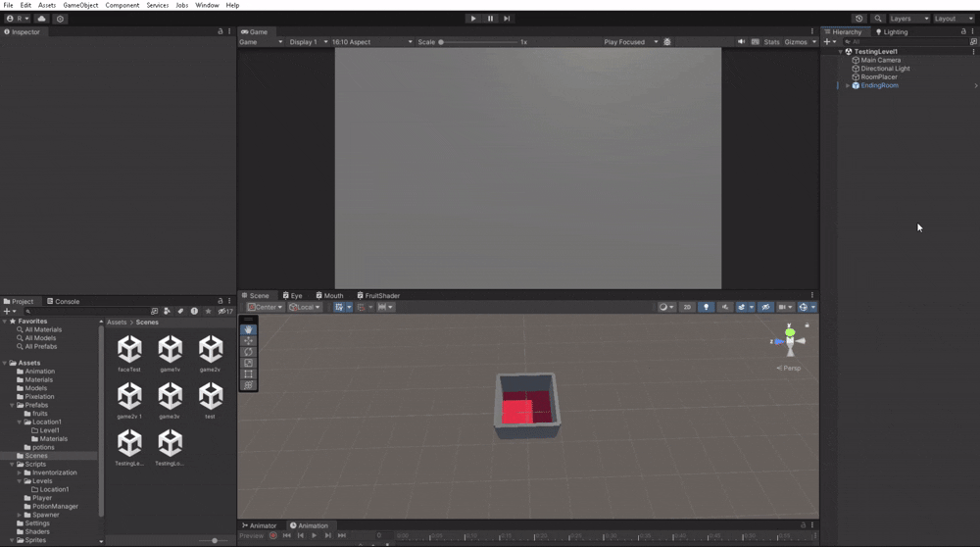Viewport: 980px width, 547px height.
Task: Click the Project search by label icon
Action: pos(180,311)
